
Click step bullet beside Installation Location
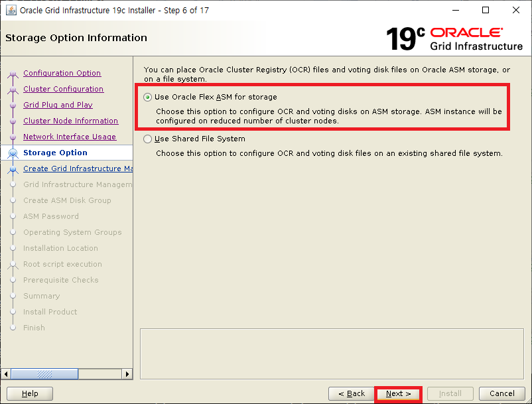point(13,248)
